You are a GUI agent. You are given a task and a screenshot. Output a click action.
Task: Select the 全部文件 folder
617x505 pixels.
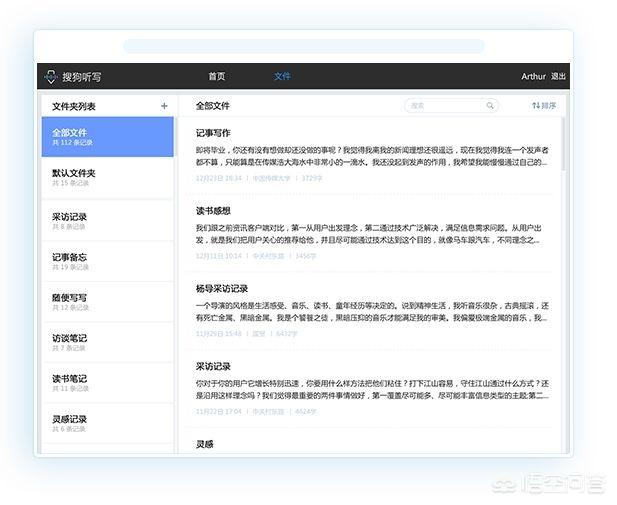(107, 137)
